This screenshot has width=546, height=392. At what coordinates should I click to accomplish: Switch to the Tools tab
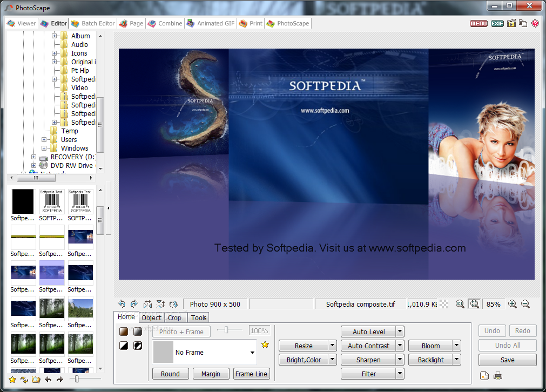pos(199,317)
